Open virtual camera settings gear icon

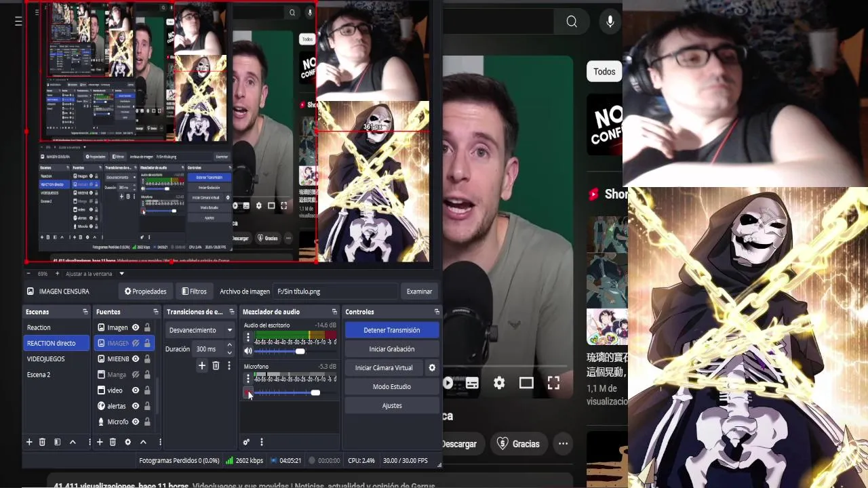point(432,367)
